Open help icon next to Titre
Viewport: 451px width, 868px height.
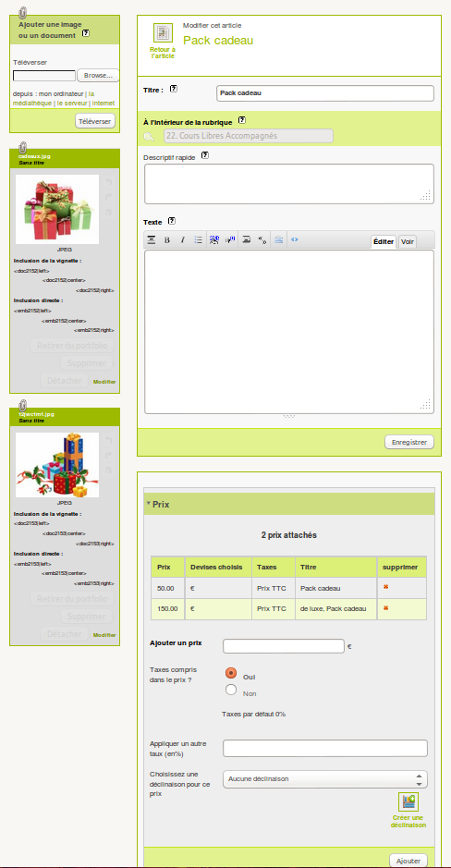[x=173, y=89]
